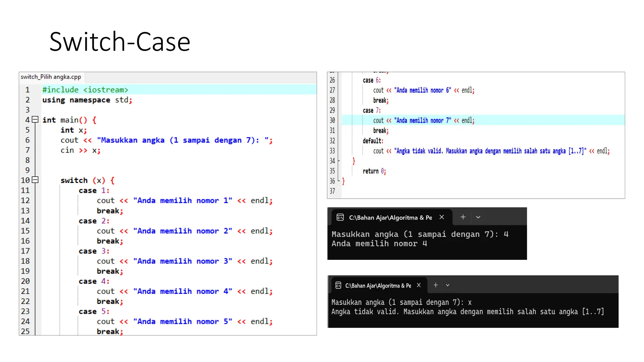Click line number 10 in the gutter
The image size is (644, 362).
(25, 180)
